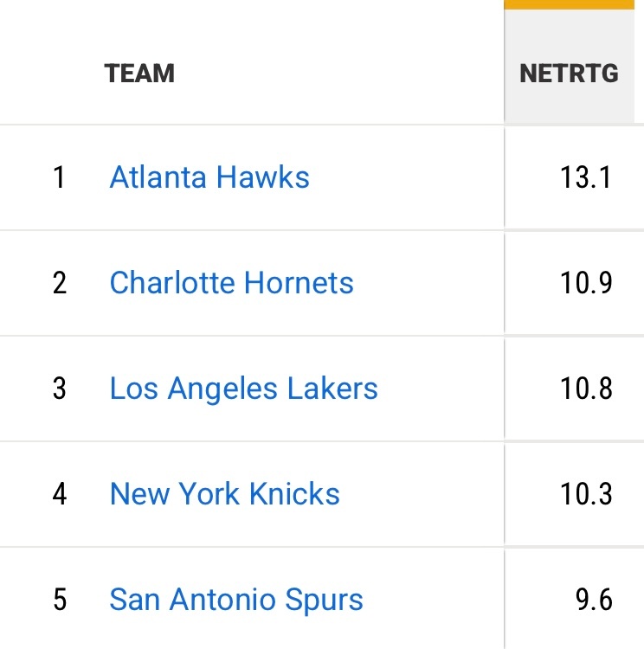Select the New York Knicks link
Screen dimensions: 644x649
(x=224, y=494)
